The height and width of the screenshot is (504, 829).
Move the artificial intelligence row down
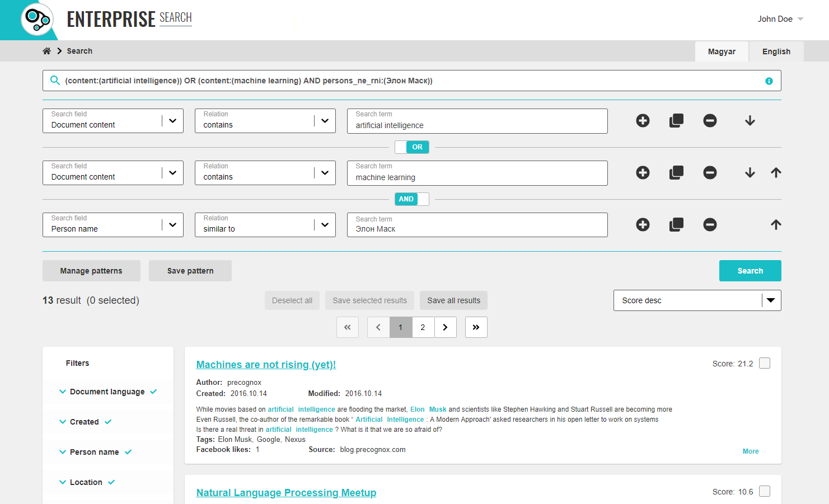(750, 121)
